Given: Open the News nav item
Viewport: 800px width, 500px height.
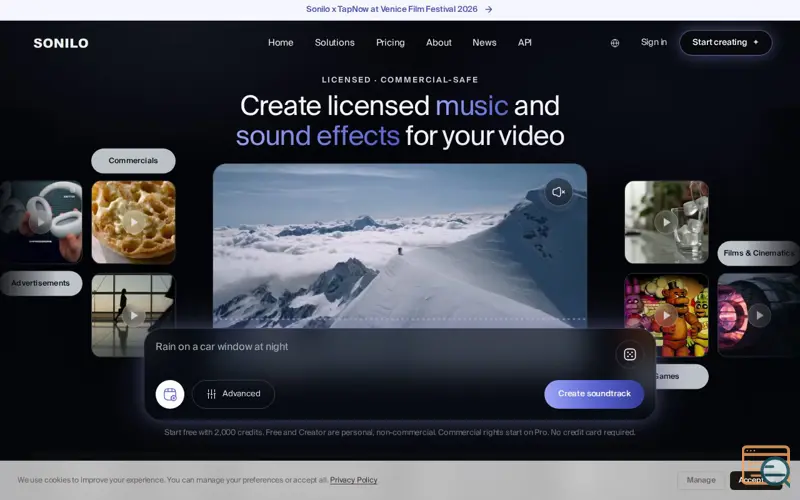Looking at the screenshot, I should 484,42.
